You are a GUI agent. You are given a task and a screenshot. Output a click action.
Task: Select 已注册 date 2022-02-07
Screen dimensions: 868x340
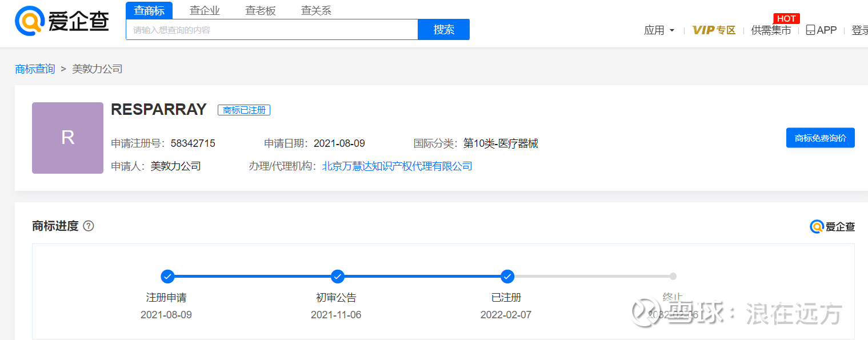pos(506,315)
